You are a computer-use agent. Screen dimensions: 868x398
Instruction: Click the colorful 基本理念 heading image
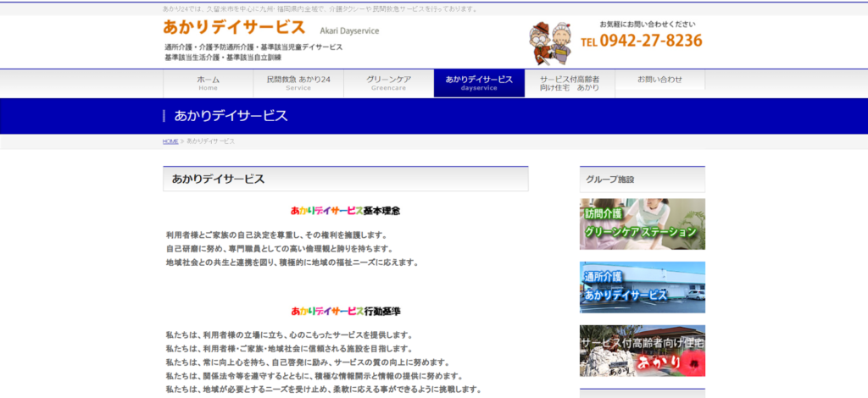345,210
